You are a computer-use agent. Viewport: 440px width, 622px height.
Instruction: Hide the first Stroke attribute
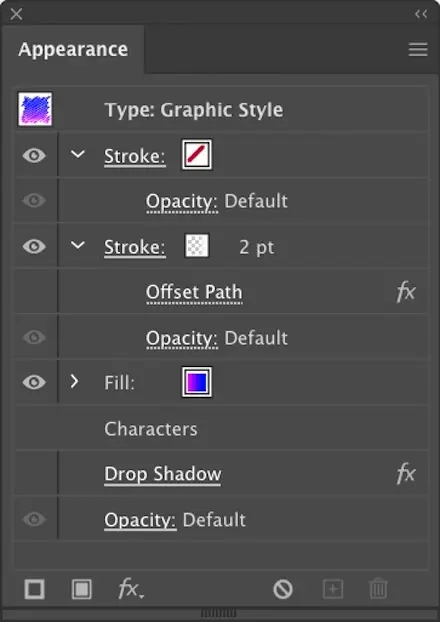pyautogui.click(x=34, y=155)
